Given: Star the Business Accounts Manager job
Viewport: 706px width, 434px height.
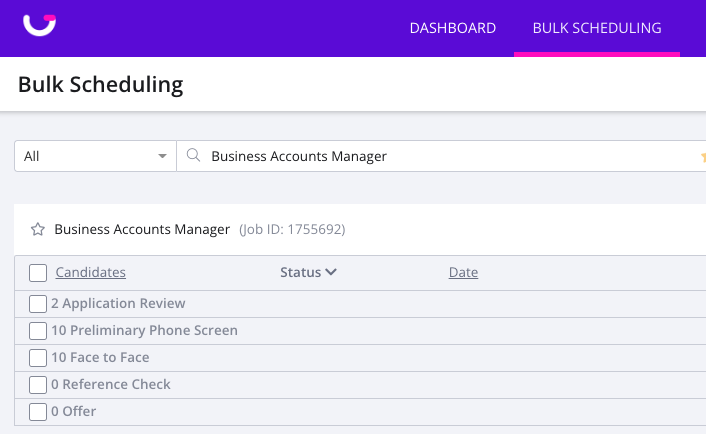Looking at the screenshot, I should click(x=38, y=230).
